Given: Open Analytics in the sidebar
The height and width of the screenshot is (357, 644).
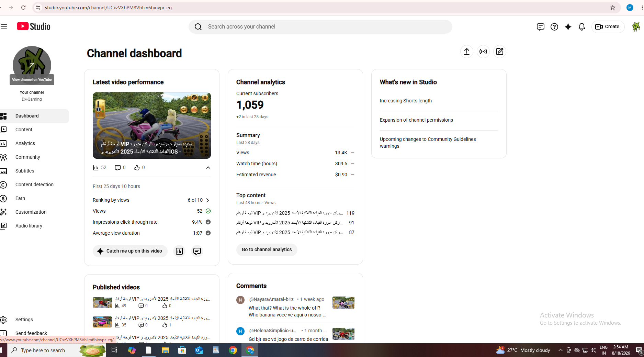Looking at the screenshot, I should click(34, 144).
